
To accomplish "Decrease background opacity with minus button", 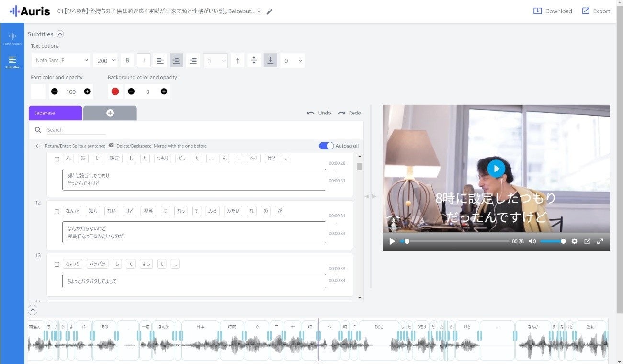I will pos(131,91).
